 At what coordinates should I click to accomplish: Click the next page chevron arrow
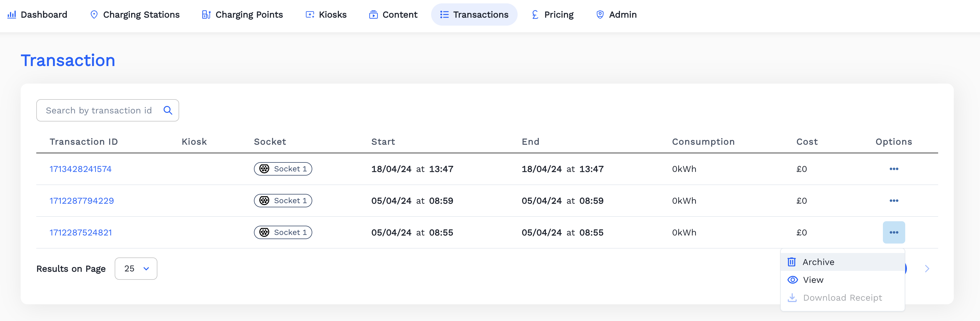(927, 269)
